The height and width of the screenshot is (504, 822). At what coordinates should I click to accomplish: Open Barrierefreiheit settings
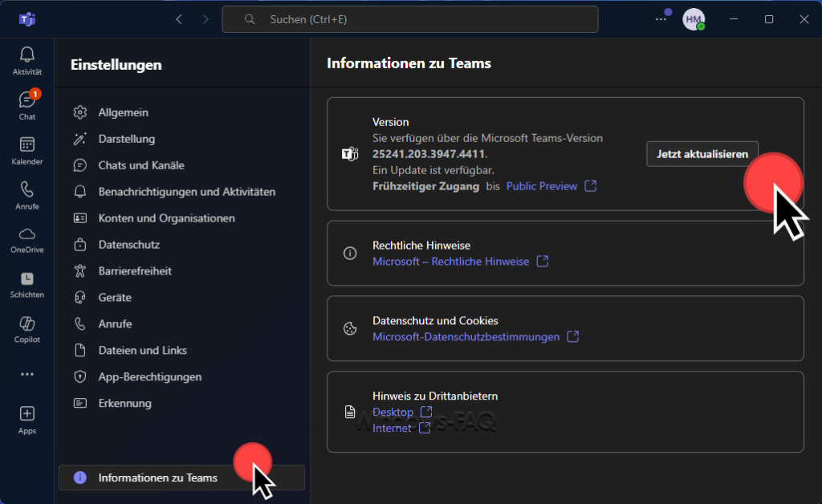pos(135,271)
